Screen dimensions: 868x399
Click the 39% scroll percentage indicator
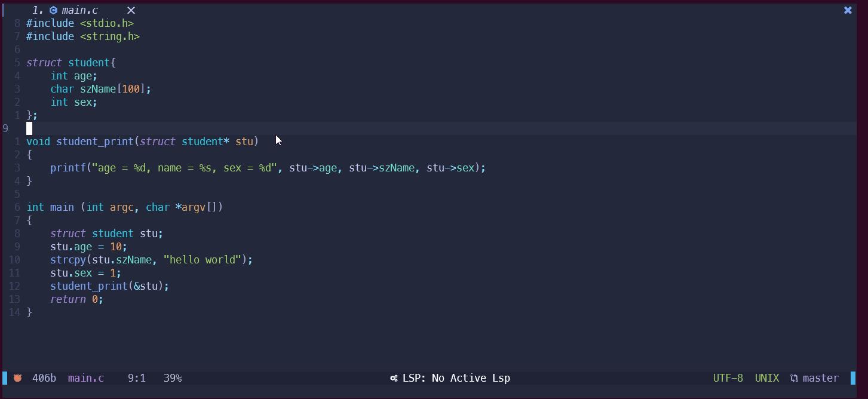(173, 378)
